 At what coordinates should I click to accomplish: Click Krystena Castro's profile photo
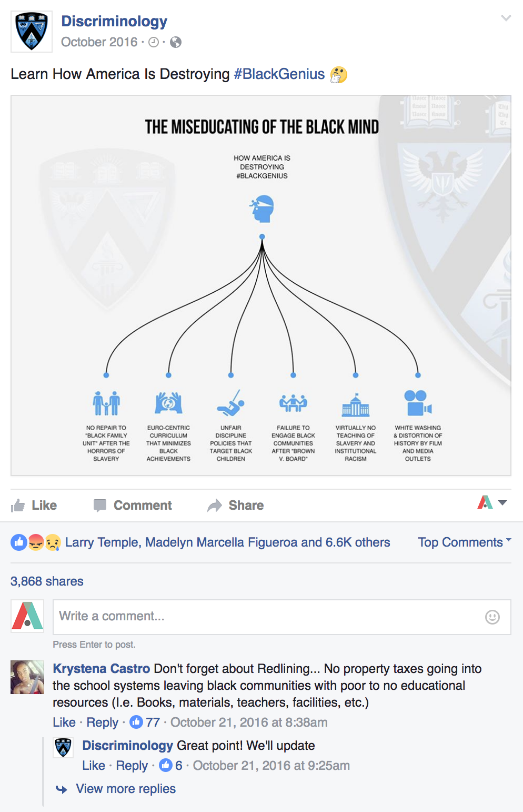(x=27, y=677)
